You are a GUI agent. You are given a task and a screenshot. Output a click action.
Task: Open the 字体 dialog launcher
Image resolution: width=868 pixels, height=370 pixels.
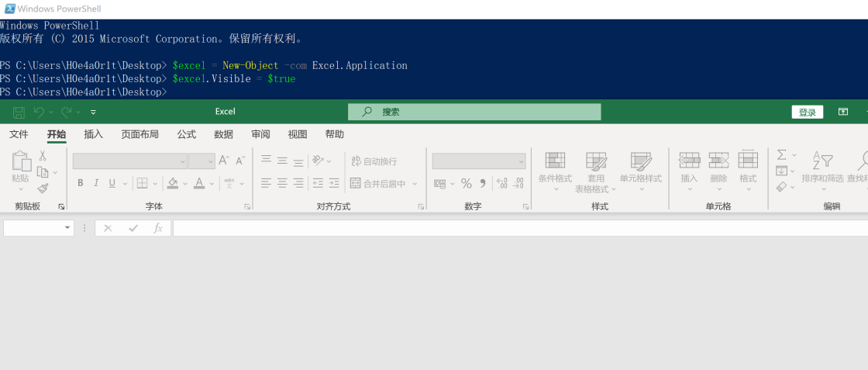pos(247,206)
